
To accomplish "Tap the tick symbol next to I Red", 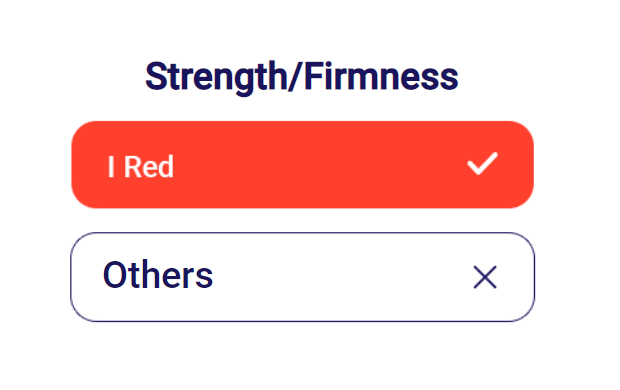I will [x=482, y=163].
